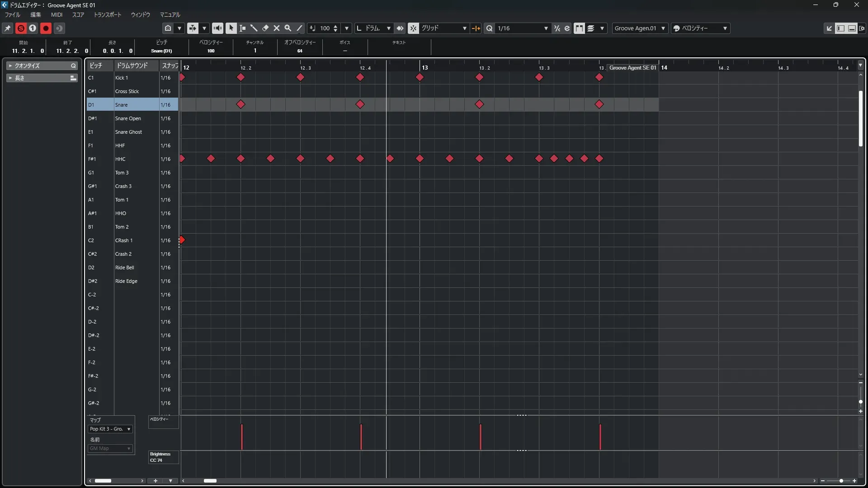
Task: Open the MIDI menu
Action: (x=57, y=14)
